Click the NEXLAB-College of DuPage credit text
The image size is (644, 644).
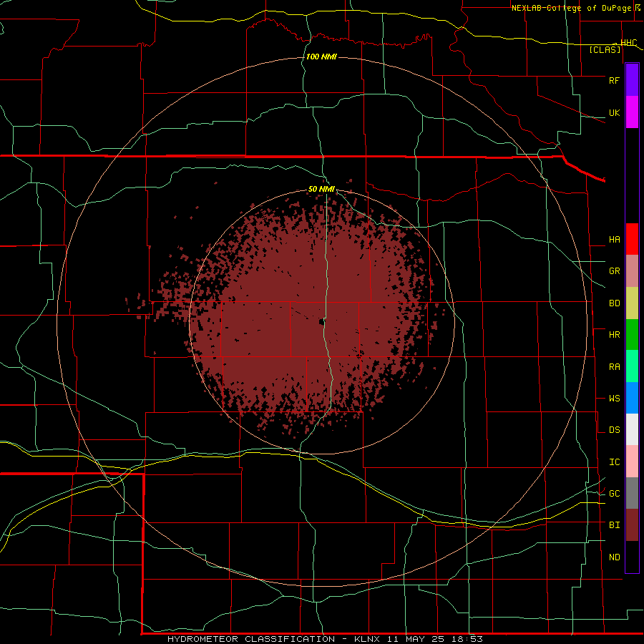pos(571,8)
